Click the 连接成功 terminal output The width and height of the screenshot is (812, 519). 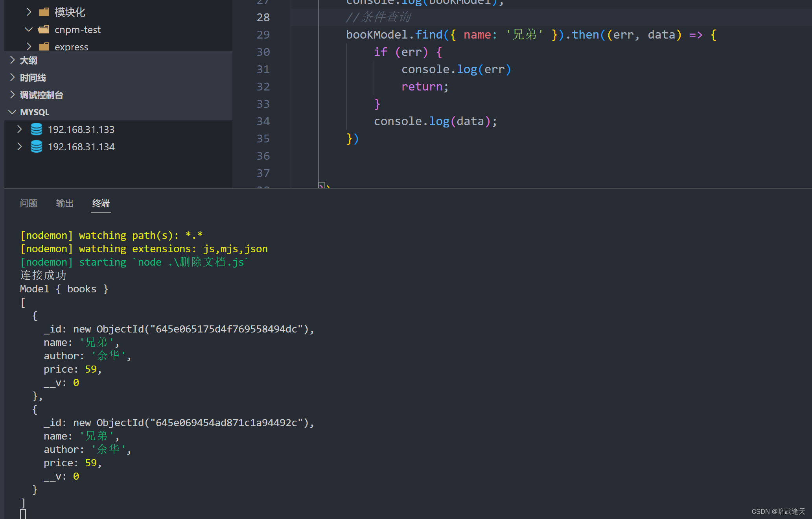[43, 275]
